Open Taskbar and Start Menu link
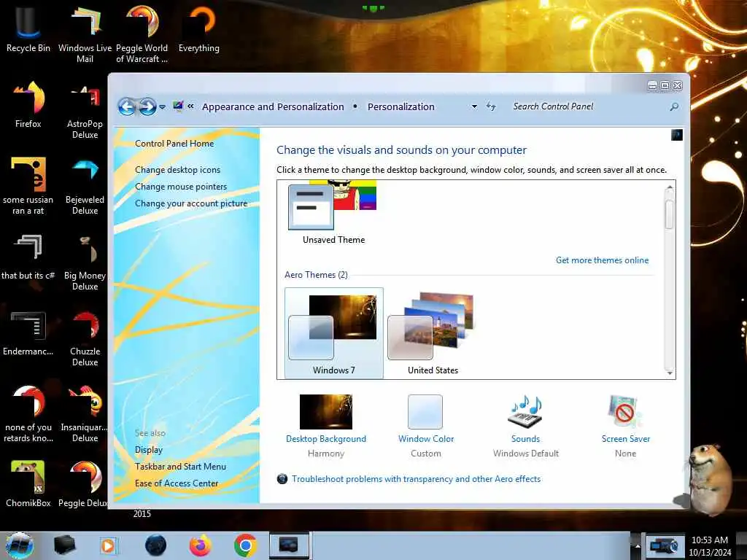Image resolution: width=747 pixels, height=560 pixels. (181, 467)
